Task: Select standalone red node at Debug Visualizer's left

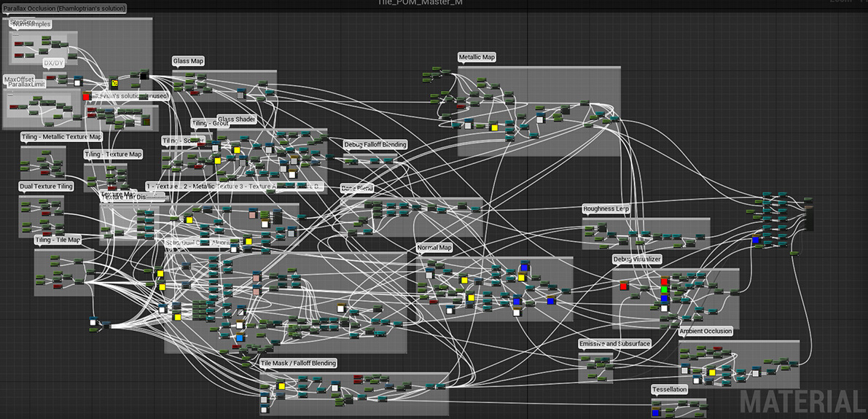Action: coord(623,286)
